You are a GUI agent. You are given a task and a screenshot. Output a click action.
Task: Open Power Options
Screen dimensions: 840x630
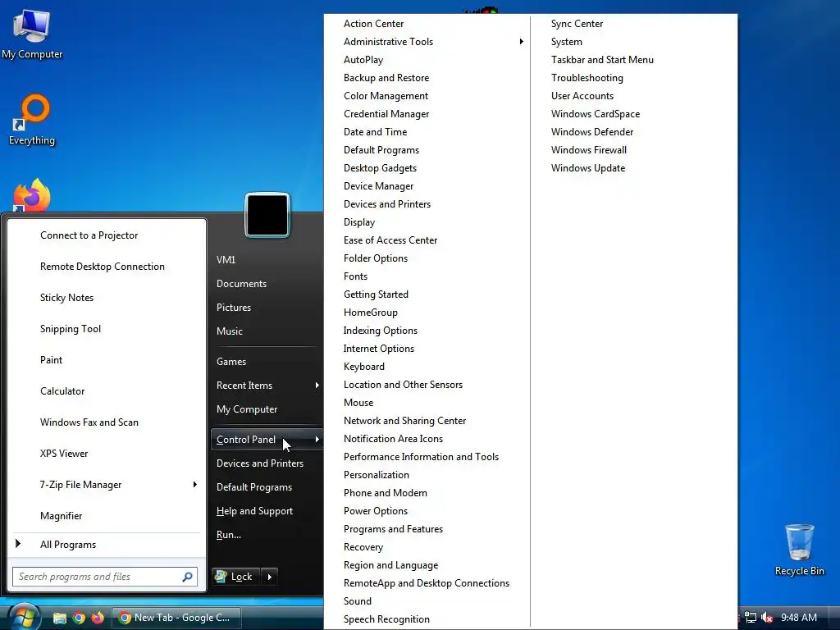coord(376,511)
